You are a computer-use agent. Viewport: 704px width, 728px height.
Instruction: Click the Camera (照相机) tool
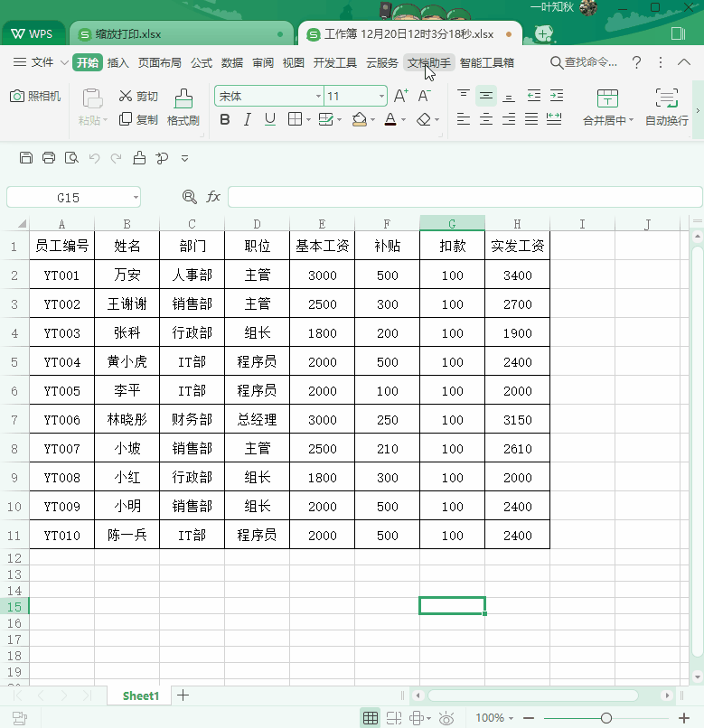[x=35, y=96]
